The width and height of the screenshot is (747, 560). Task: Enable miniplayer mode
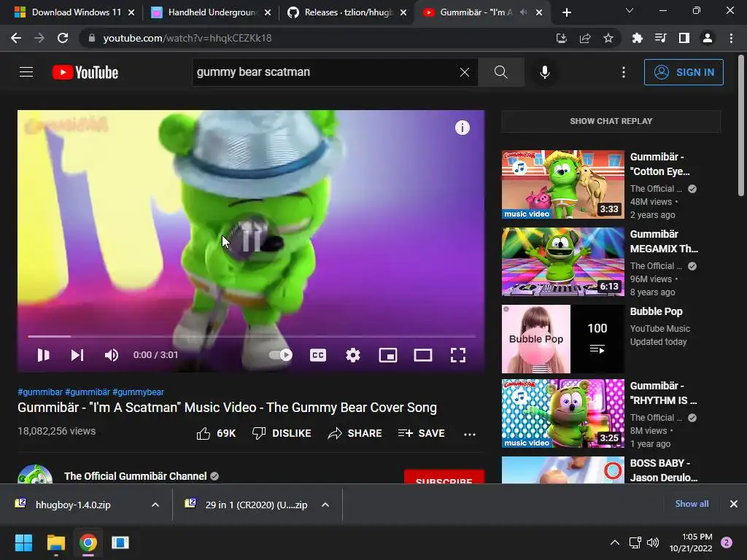(388, 355)
